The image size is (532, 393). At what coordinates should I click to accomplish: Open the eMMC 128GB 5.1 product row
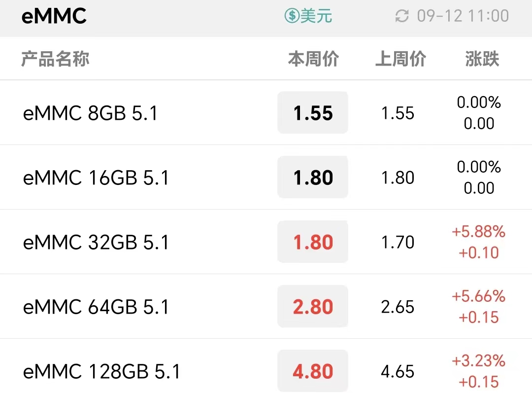[266, 366]
